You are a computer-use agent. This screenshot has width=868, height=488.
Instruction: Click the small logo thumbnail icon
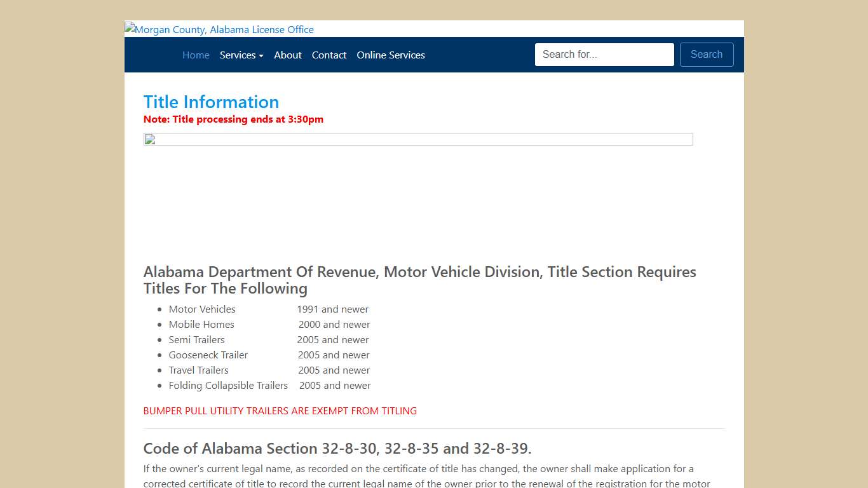coord(129,28)
